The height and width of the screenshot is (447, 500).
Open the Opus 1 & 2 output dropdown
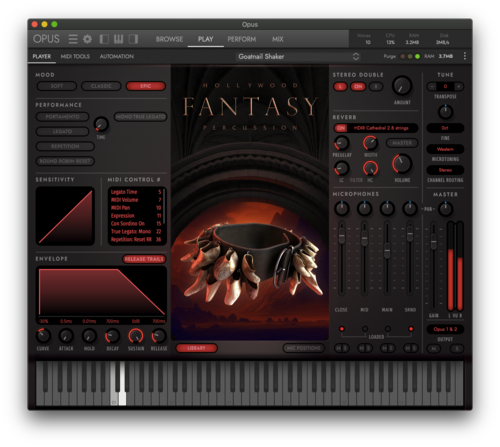(x=445, y=329)
